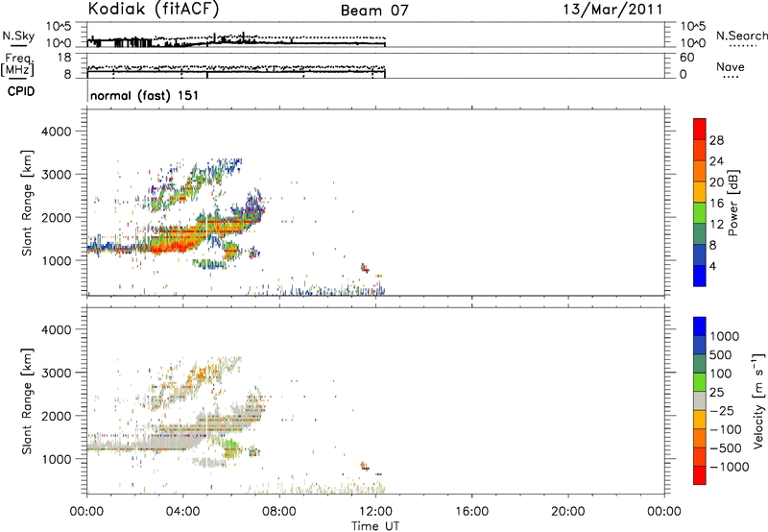768x532 pixels.
Task: Click the "Kodiak (fitACF)" plot title
Action: pyautogui.click(x=154, y=10)
